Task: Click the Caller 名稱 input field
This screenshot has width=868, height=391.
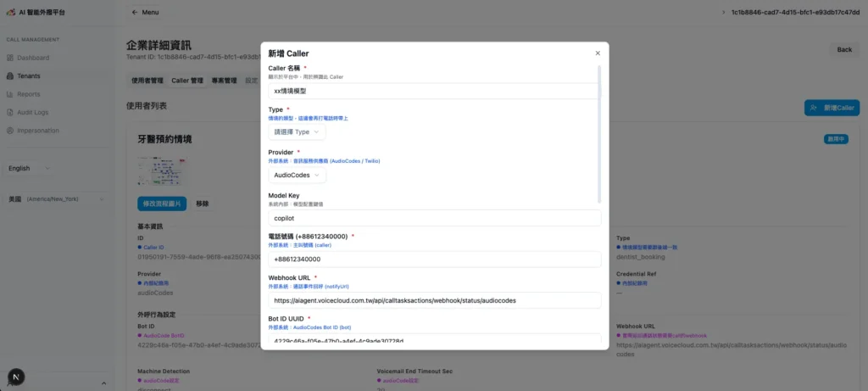Action: tap(433, 91)
